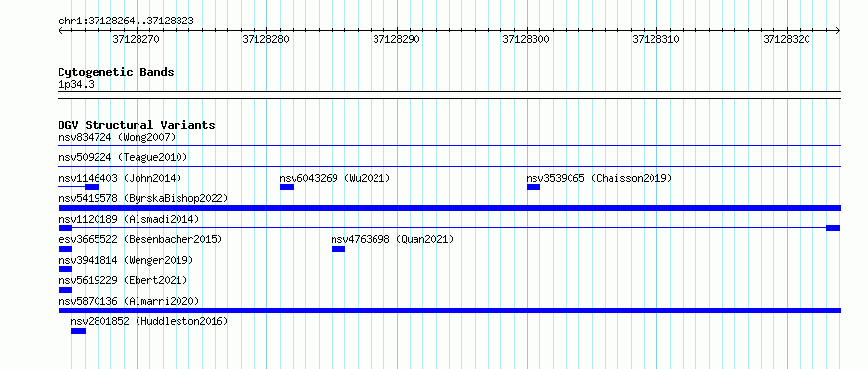Click ruler position 37128300
The height and width of the screenshot is (369, 868).
(527, 39)
